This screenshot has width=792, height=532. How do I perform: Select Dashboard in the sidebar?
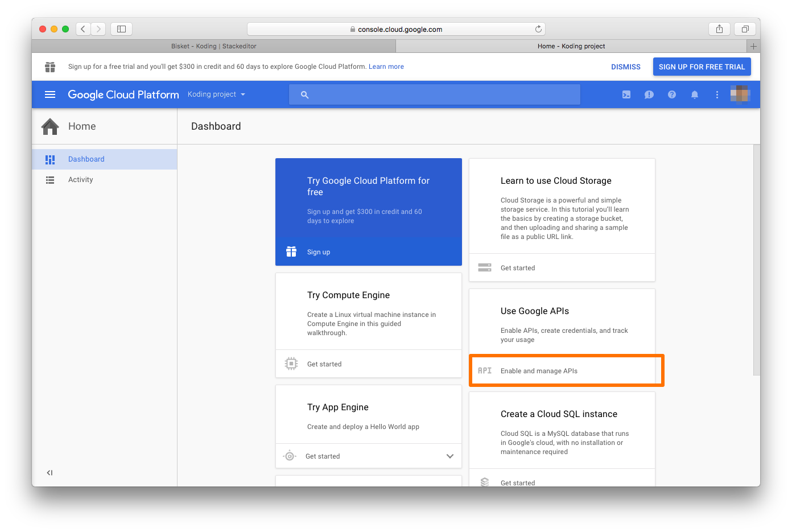coord(105,159)
